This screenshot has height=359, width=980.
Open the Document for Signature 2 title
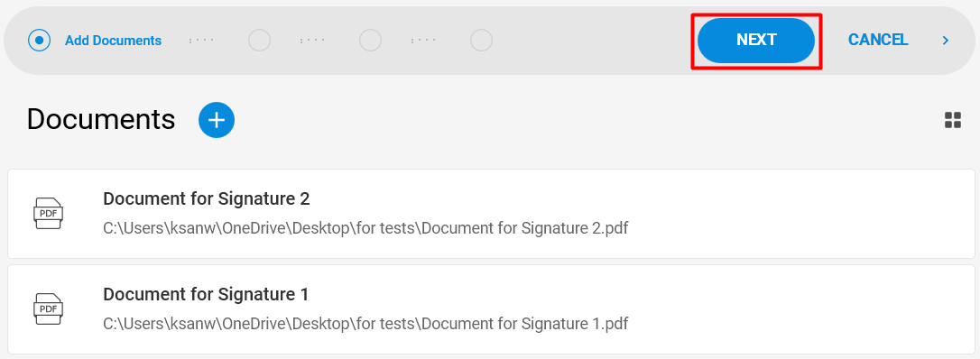[207, 198]
